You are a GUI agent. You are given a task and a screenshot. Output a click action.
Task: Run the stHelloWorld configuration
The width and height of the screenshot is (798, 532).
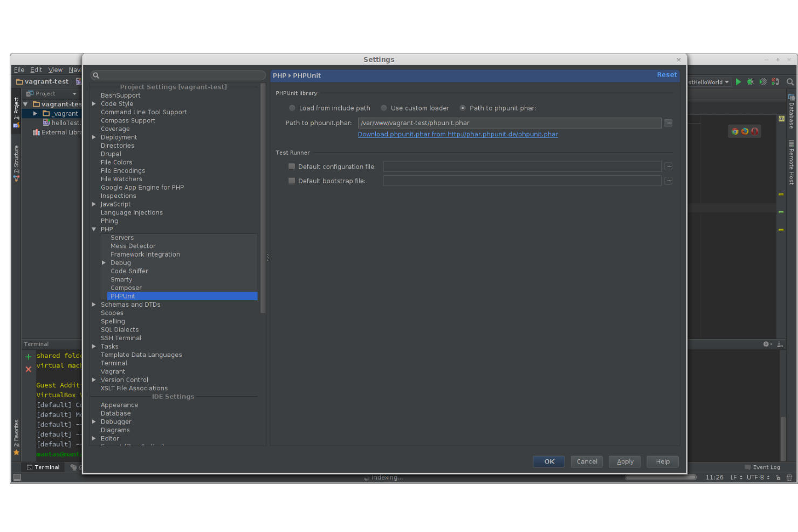[738, 82]
